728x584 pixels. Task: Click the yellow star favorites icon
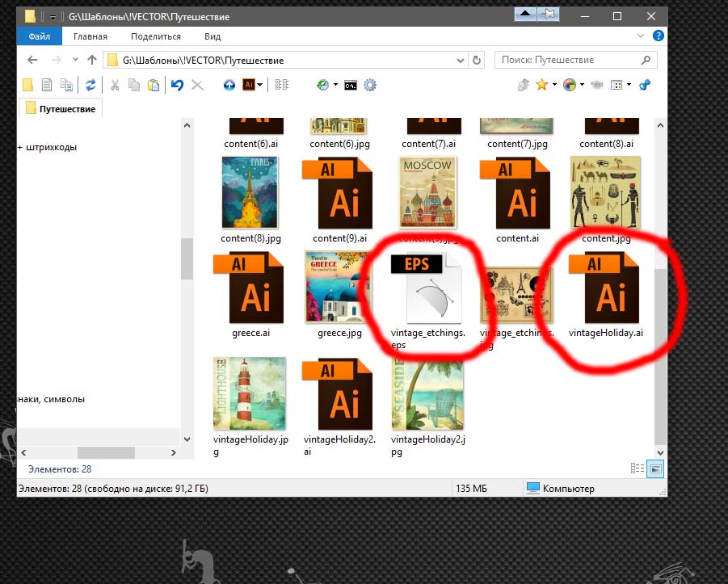pyautogui.click(x=541, y=85)
